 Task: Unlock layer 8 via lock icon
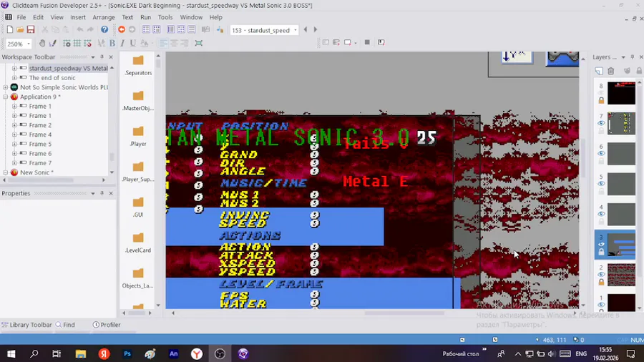(601, 101)
